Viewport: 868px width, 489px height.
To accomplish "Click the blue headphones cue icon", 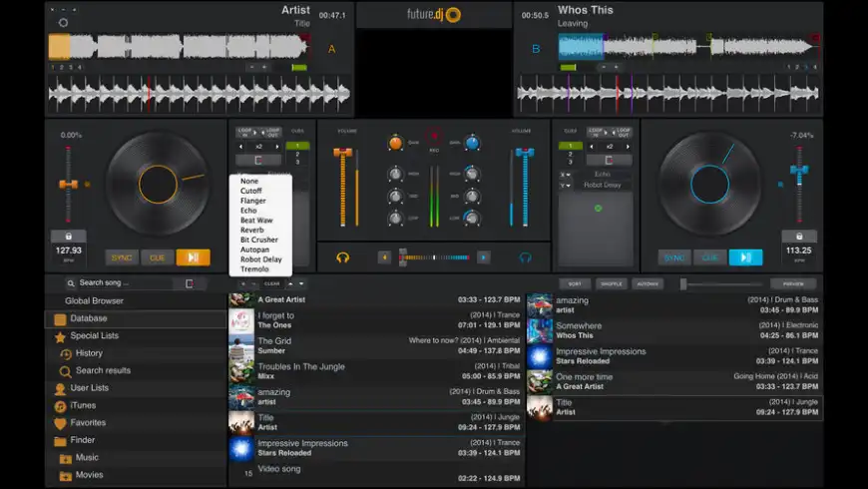I will [525, 256].
